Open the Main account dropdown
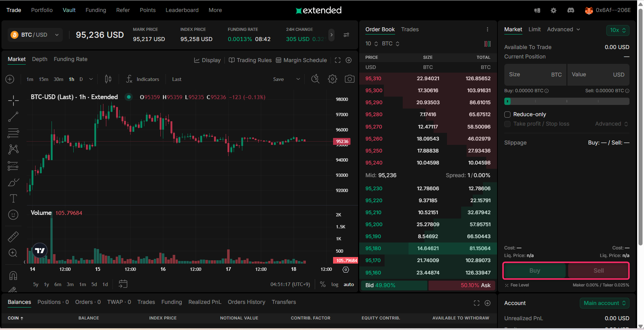This screenshot has width=644, height=330. [604, 303]
